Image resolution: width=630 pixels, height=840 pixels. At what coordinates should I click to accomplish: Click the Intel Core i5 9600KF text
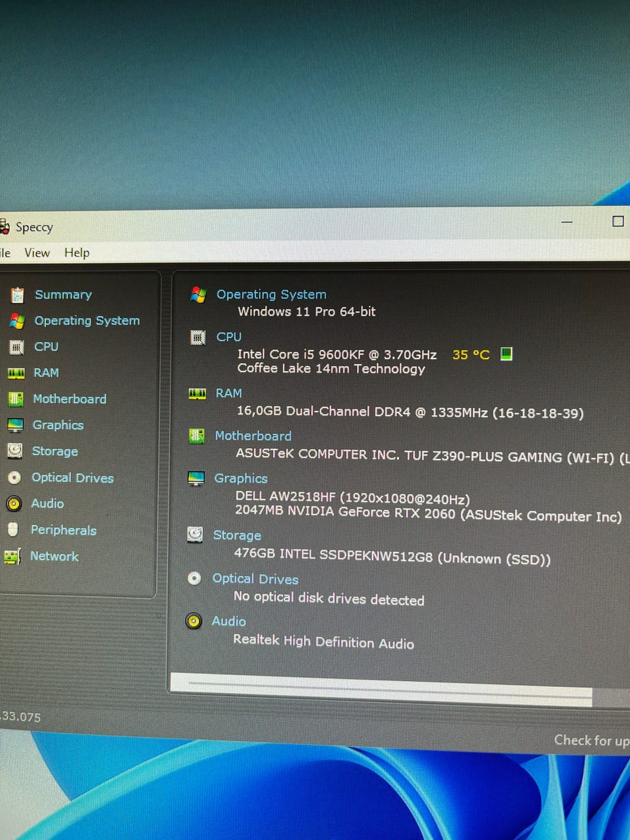[337, 354]
